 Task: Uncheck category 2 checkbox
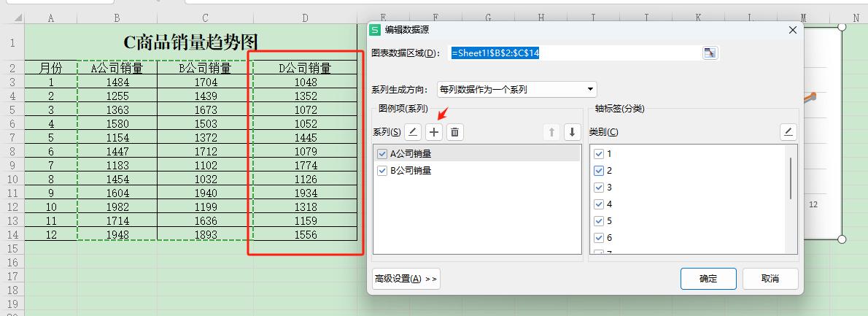point(598,171)
